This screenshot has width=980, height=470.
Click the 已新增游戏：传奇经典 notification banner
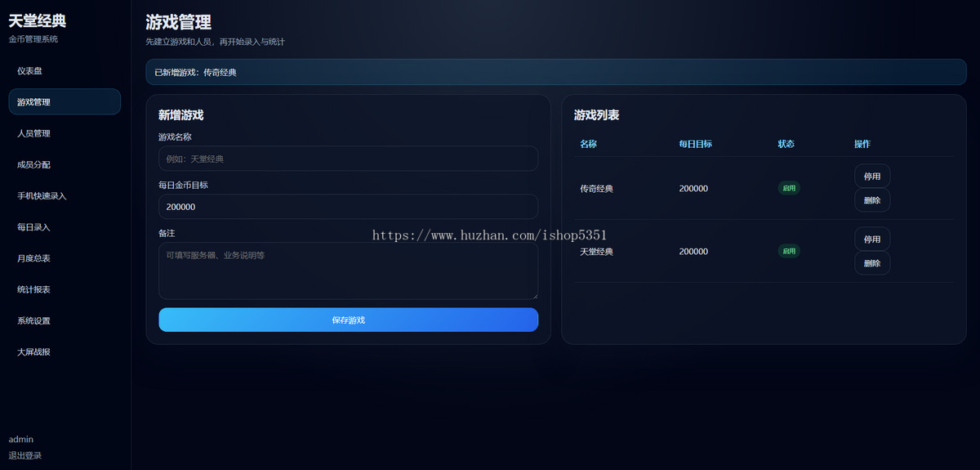point(556,72)
